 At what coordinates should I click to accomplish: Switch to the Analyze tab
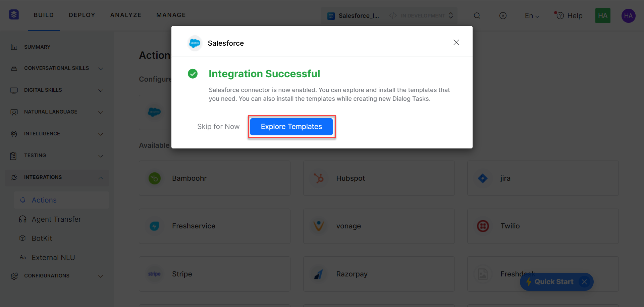(126, 15)
